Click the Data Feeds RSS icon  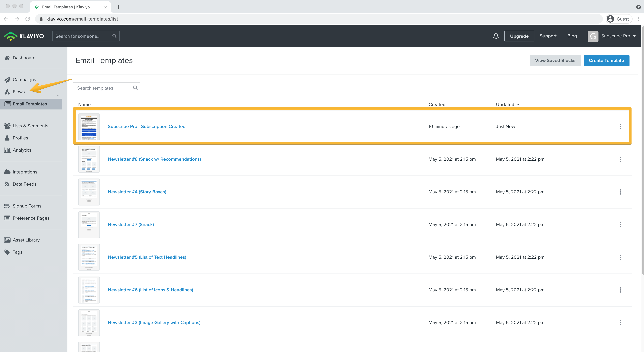click(7, 184)
